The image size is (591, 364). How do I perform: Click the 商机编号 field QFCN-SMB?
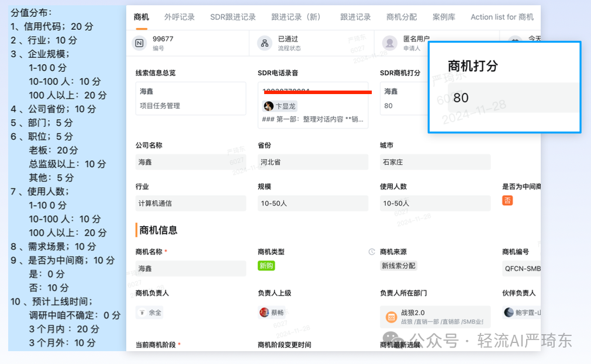[521, 268]
